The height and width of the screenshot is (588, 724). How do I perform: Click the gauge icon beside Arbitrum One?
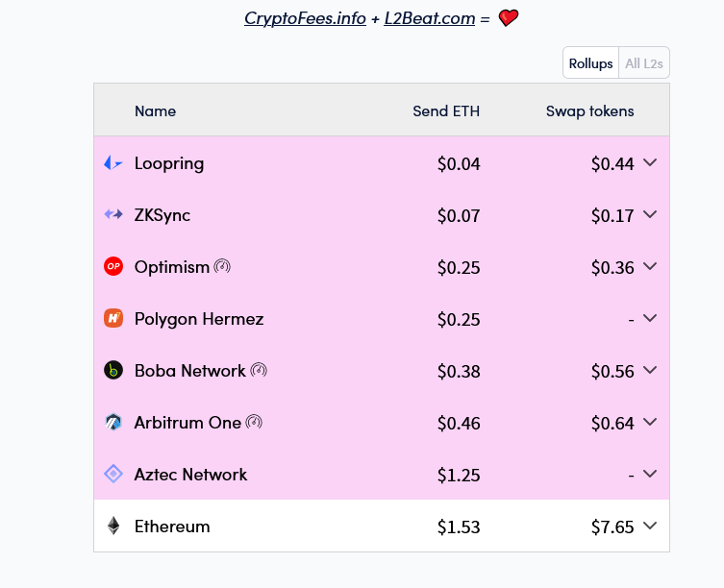tap(254, 422)
